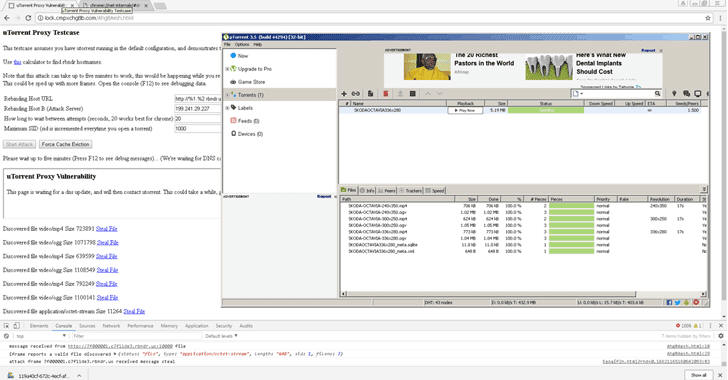The height and width of the screenshot is (380, 728).
Task: Click Steal File link for size 11264
Action: click(134, 311)
